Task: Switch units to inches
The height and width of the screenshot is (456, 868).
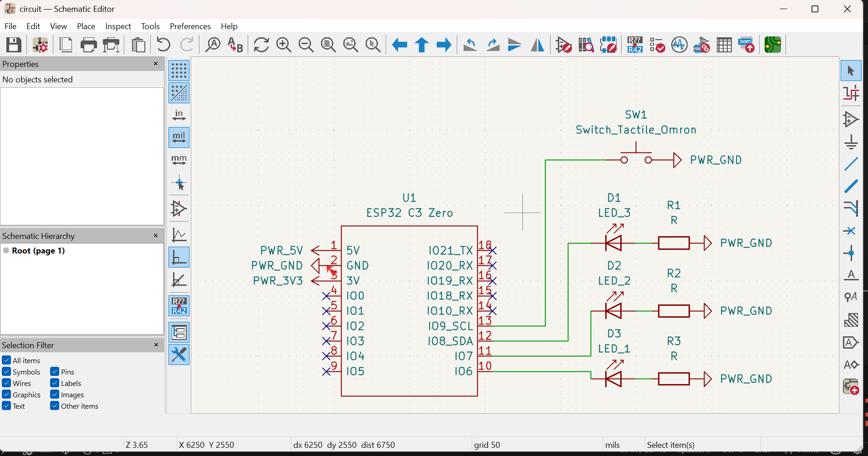Action: coord(179,115)
